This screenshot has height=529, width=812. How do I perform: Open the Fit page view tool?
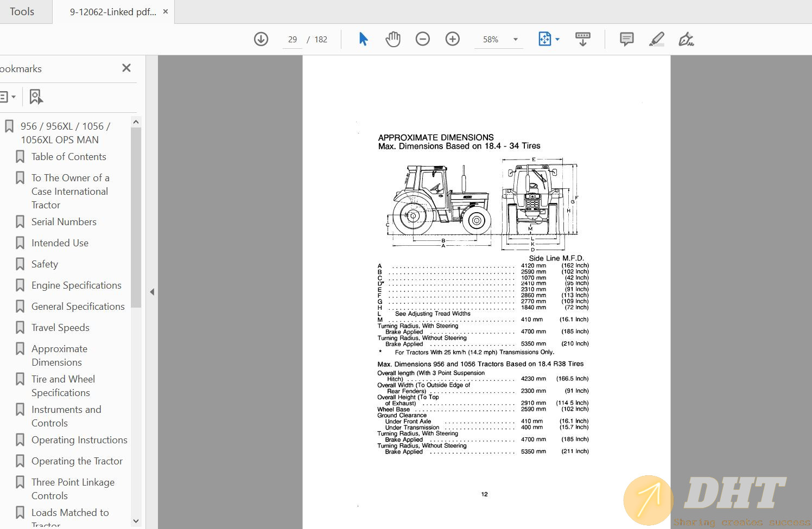click(x=545, y=39)
